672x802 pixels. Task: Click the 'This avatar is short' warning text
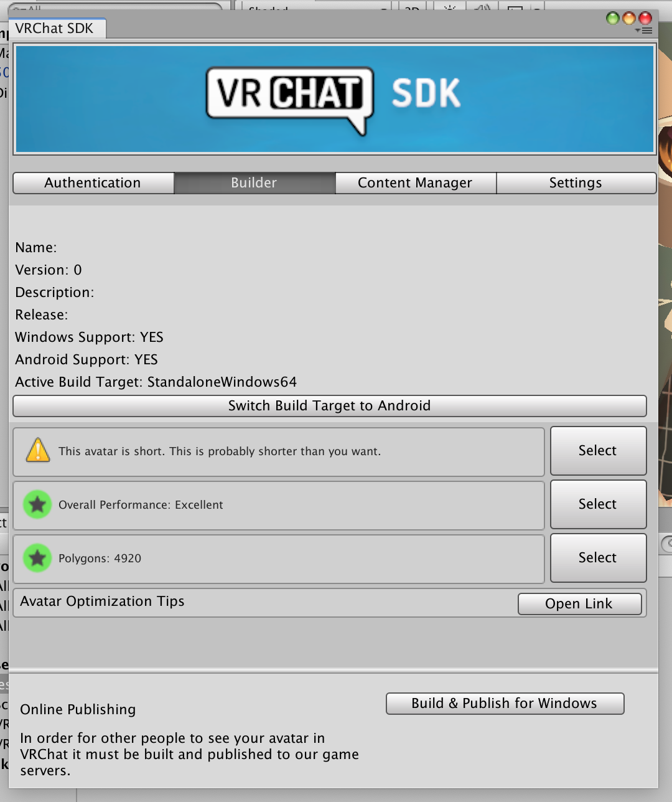tap(220, 451)
